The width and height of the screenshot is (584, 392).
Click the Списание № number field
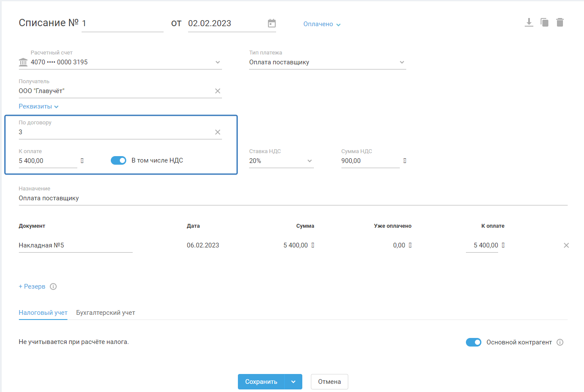click(x=122, y=24)
